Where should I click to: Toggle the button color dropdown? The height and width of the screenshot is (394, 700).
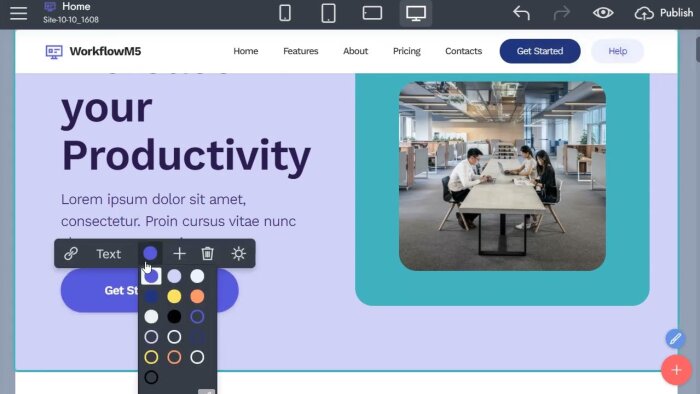click(x=150, y=253)
